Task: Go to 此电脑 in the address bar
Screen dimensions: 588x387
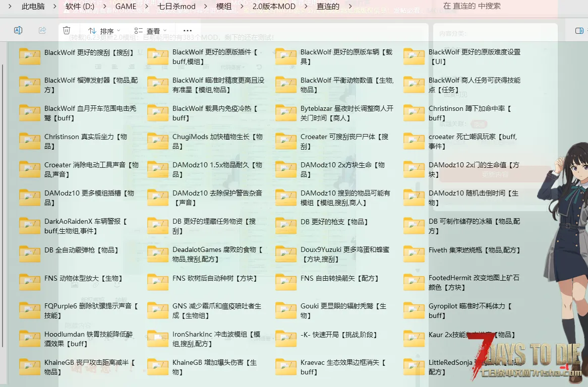Action: 33,7
